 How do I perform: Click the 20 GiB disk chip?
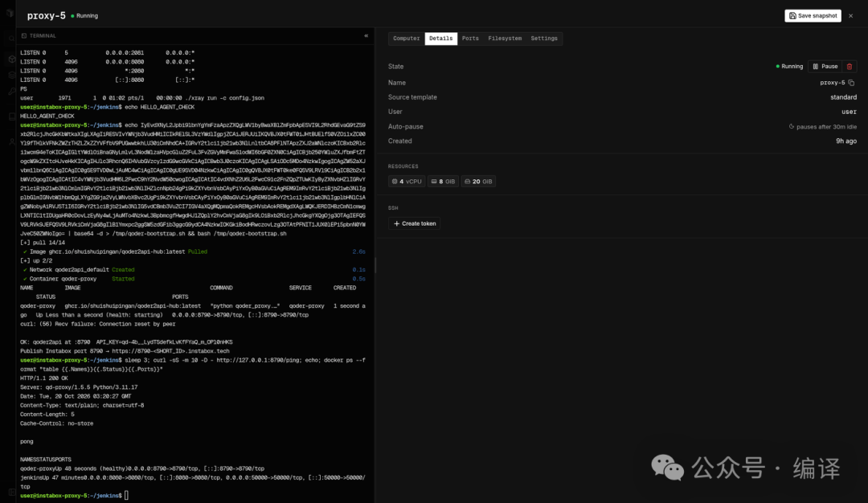tap(478, 182)
